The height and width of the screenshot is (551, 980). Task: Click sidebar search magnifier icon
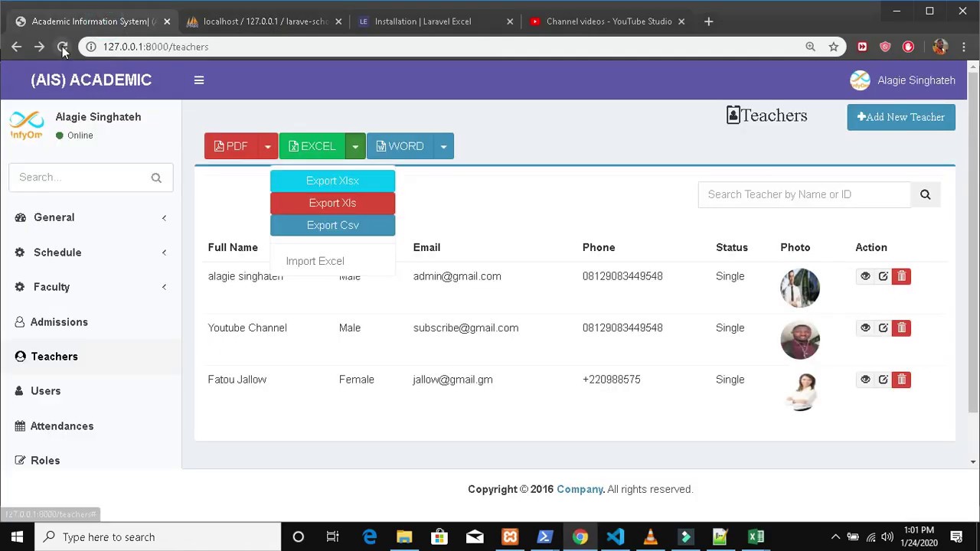click(156, 178)
